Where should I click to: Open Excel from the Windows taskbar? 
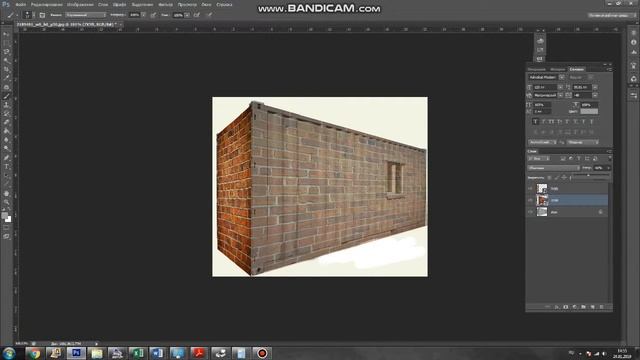click(137, 353)
